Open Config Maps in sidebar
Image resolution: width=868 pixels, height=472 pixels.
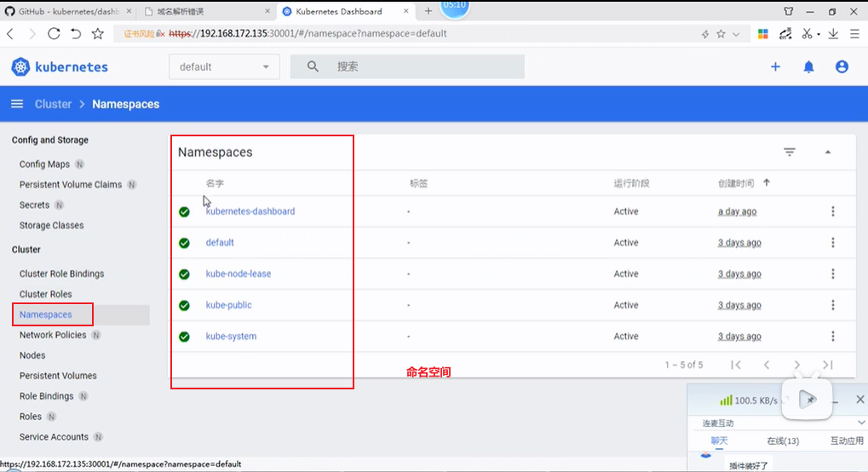[x=44, y=164]
